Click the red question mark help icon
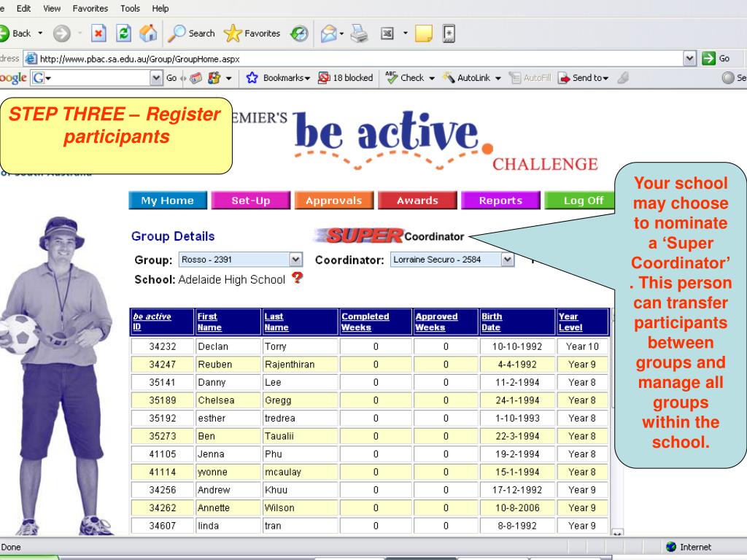747x560 pixels. coord(297,278)
